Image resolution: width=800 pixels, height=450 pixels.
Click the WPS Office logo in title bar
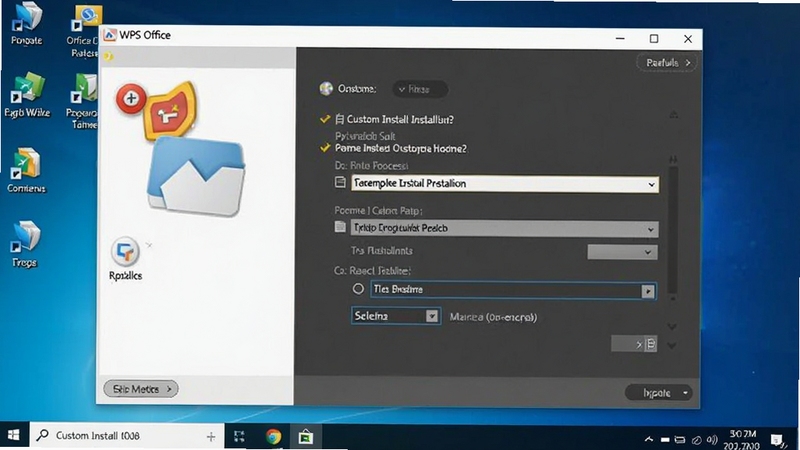[x=109, y=35]
